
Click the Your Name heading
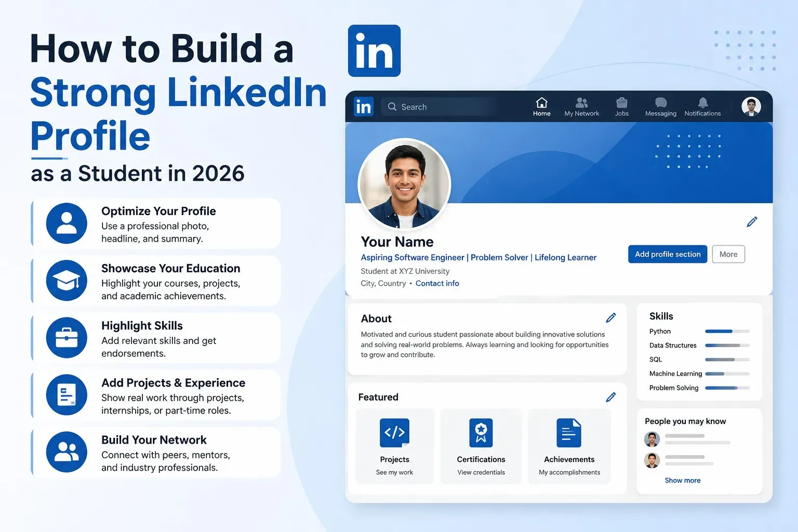pos(397,242)
